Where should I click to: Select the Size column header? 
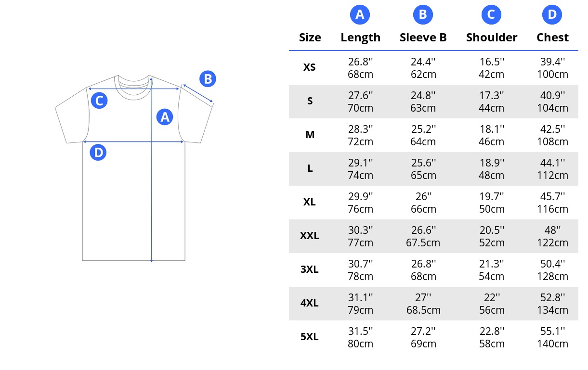(310, 38)
